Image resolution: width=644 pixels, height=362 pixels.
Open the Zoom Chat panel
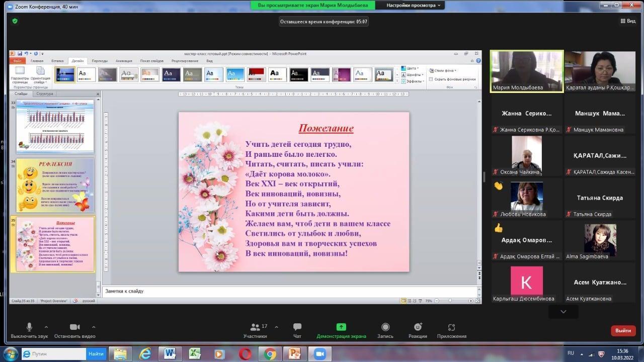[x=297, y=327]
